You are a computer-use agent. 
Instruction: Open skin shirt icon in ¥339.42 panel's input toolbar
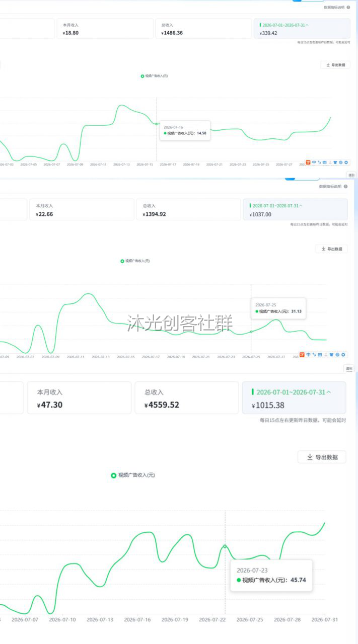click(335, 163)
